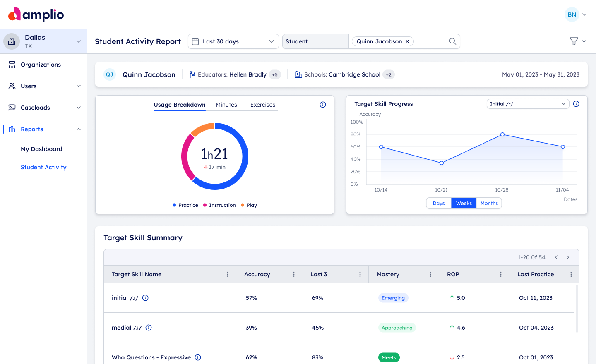Show the +2 more schools badge

click(x=389, y=74)
